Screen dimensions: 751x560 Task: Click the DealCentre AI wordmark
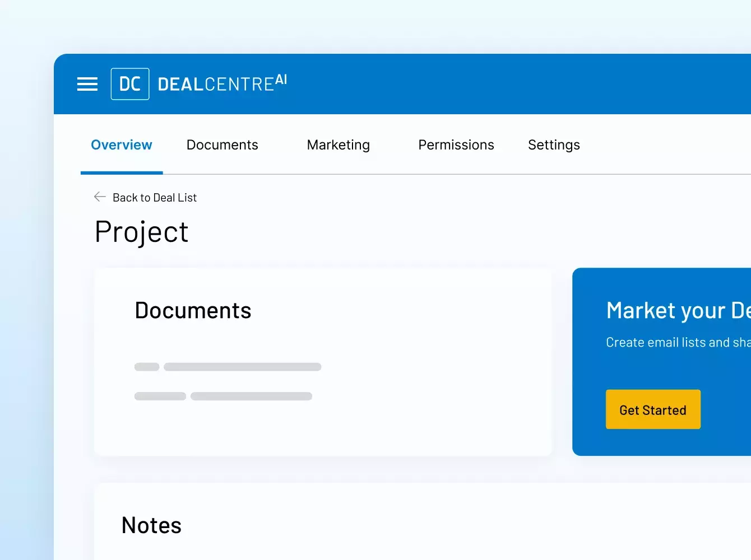tap(222, 83)
